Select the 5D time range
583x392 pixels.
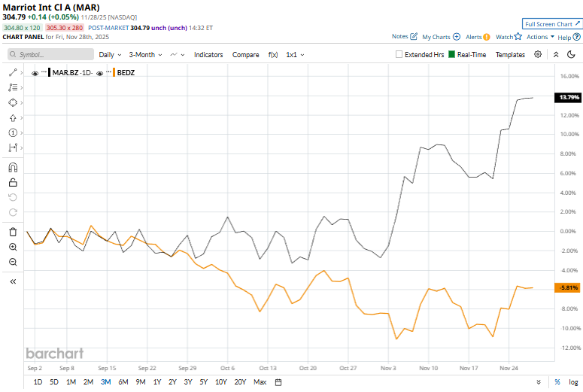[x=54, y=382]
